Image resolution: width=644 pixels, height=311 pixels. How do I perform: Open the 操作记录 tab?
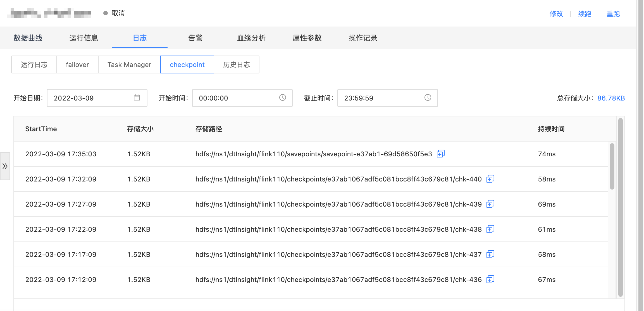click(x=363, y=38)
